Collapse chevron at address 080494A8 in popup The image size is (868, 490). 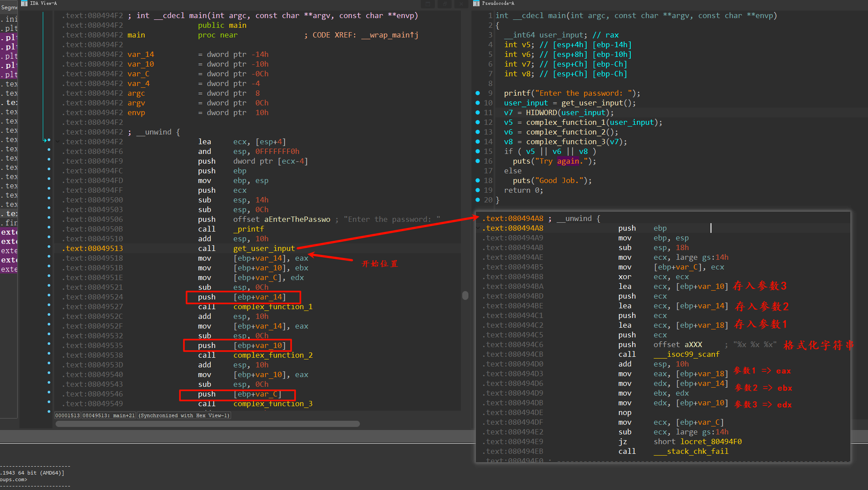(x=479, y=228)
